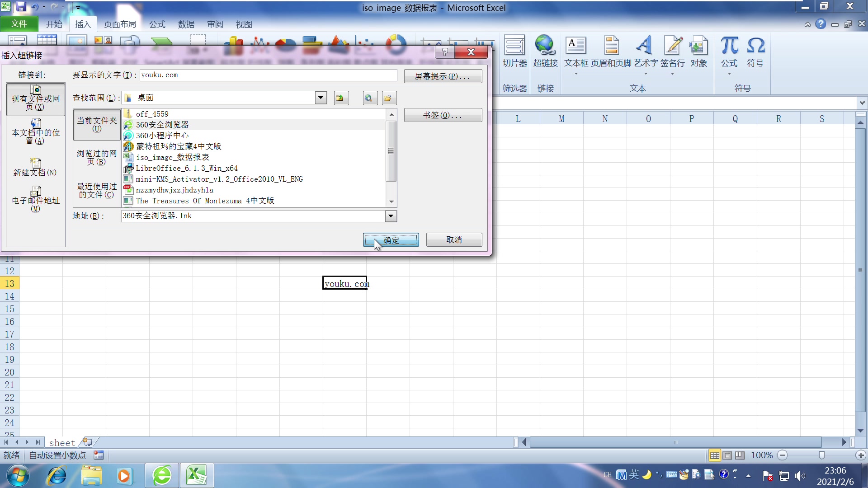Click the Header and Footer ribbon icon
This screenshot has width=868, height=488.
coord(611,46)
